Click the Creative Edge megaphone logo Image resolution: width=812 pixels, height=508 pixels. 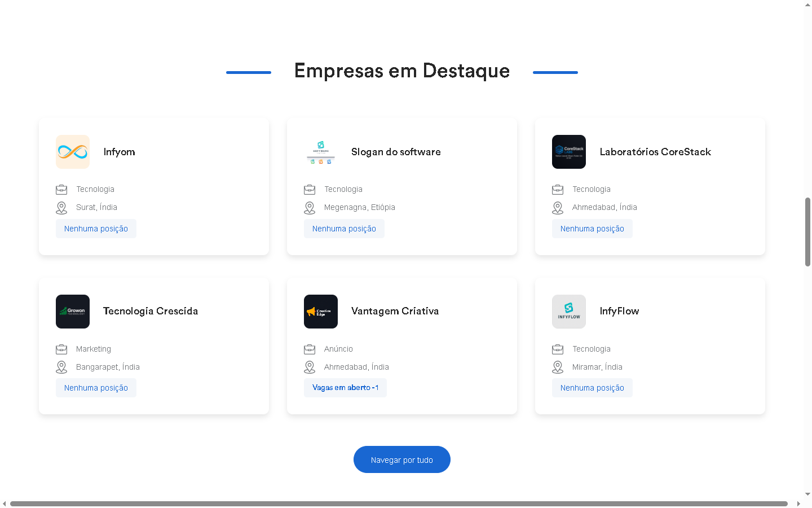point(321,312)
